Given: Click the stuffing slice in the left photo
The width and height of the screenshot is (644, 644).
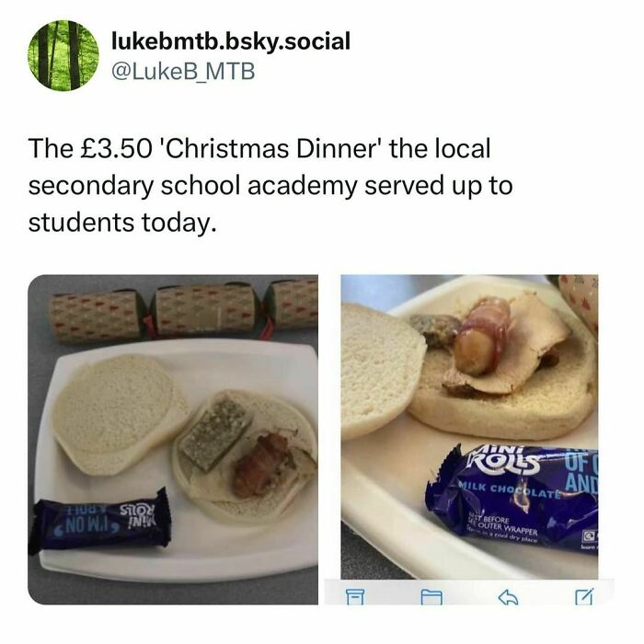Looking at the screenshot, I should coord(216,433).
